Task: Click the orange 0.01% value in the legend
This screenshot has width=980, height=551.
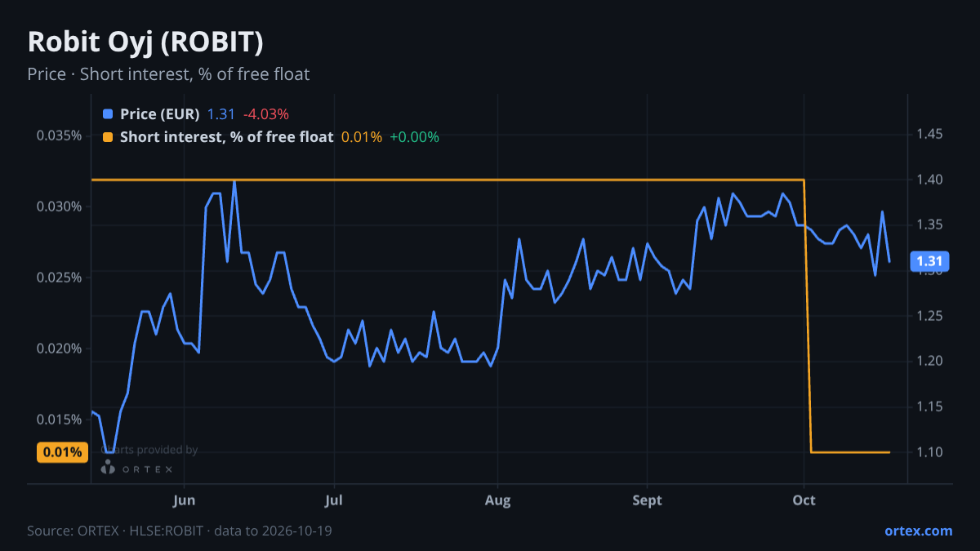Action: (362, 137)
